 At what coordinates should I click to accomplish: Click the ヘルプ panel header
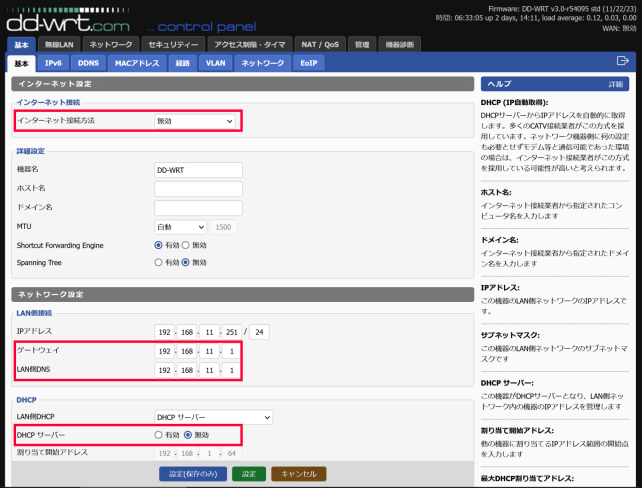click(555, 84)
